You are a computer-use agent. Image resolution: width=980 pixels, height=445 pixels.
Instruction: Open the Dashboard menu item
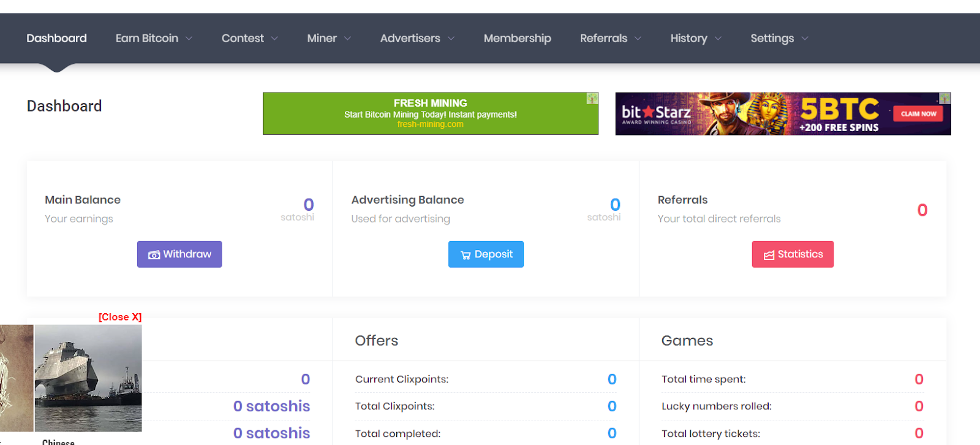(56, 38)
